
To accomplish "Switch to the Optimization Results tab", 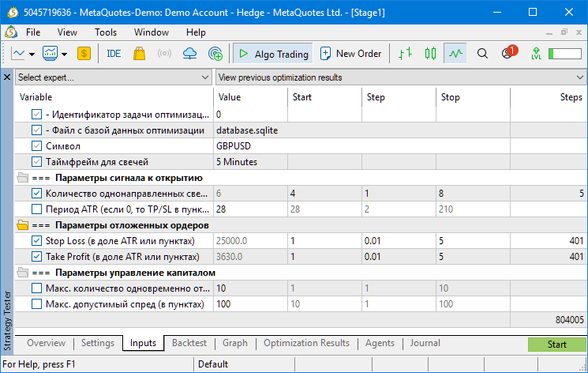I will coord(306,343).
